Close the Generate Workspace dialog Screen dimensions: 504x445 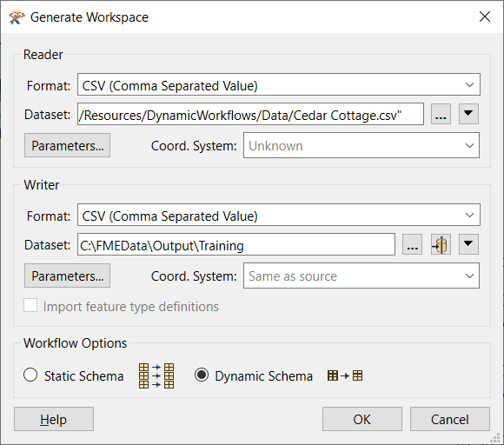485,17
